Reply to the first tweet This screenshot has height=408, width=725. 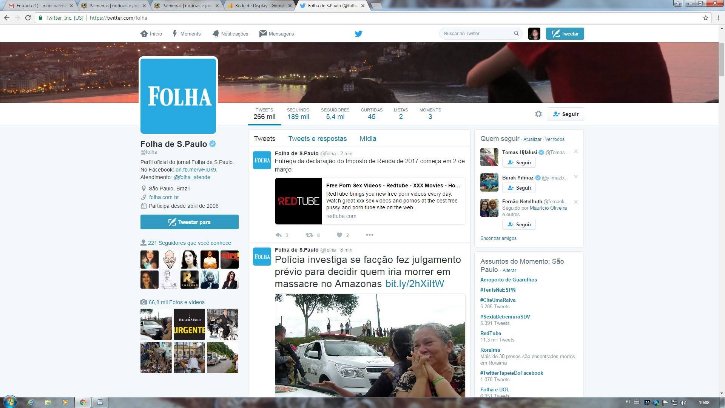click(279, 235)
